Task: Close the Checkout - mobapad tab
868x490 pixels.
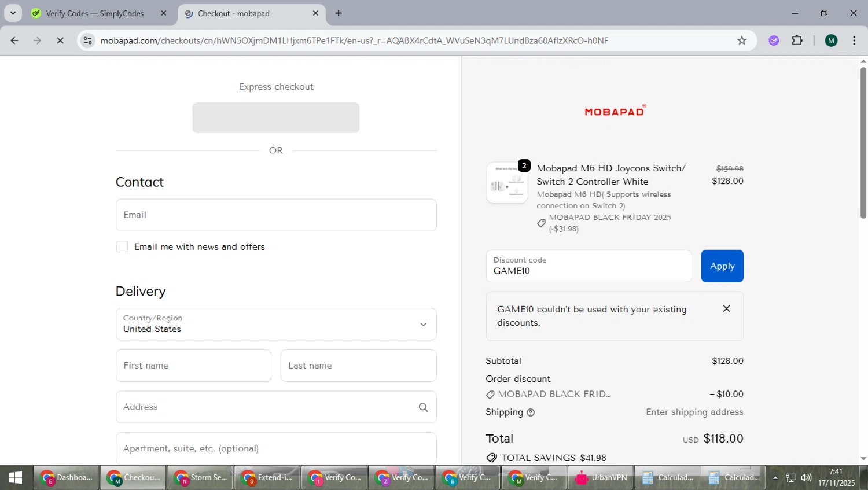Action: tap(315, 13)
